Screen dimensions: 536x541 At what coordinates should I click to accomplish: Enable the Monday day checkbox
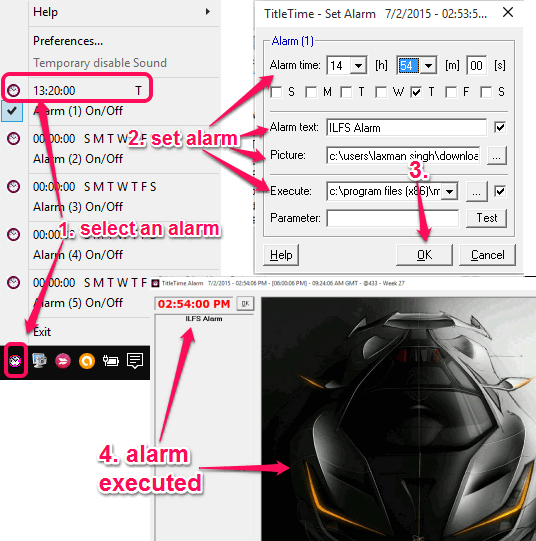click(311, 92)
